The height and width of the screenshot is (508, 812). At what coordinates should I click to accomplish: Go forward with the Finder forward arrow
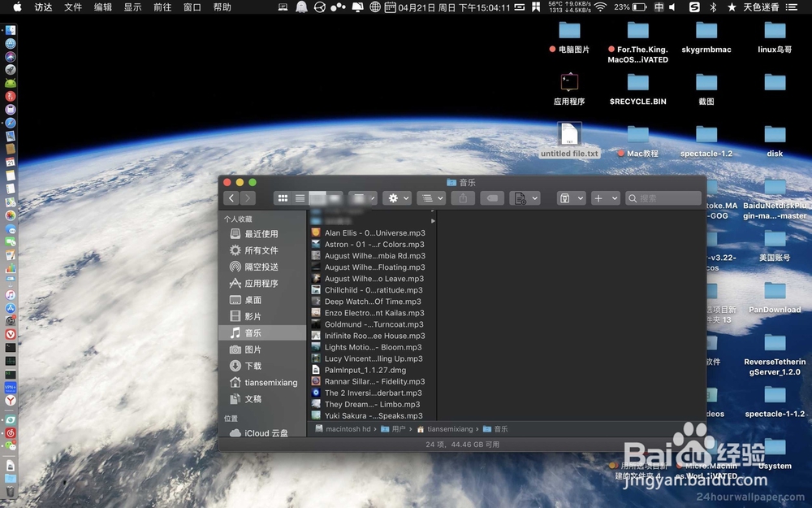pyautogui.click(x=248, y=198)
